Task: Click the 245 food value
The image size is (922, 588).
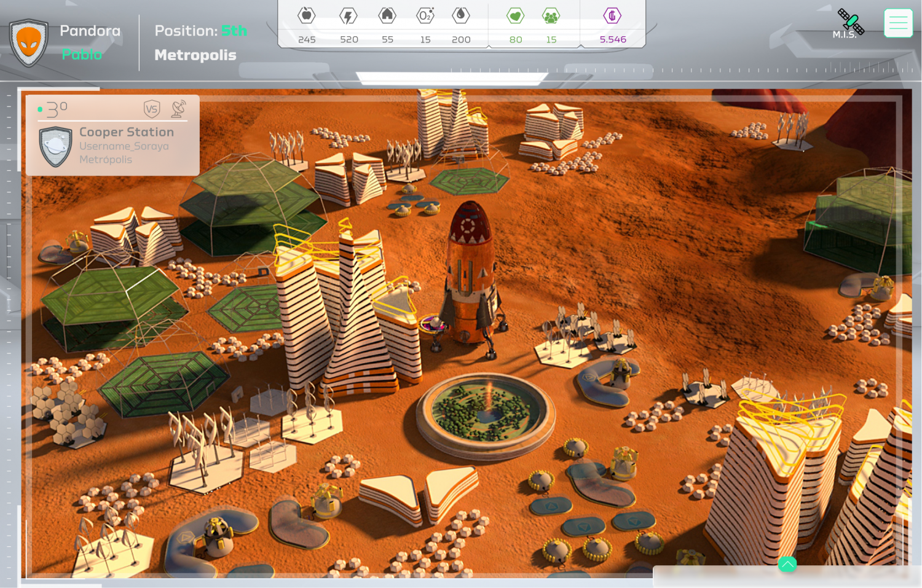Action: (x=307, y=39)
